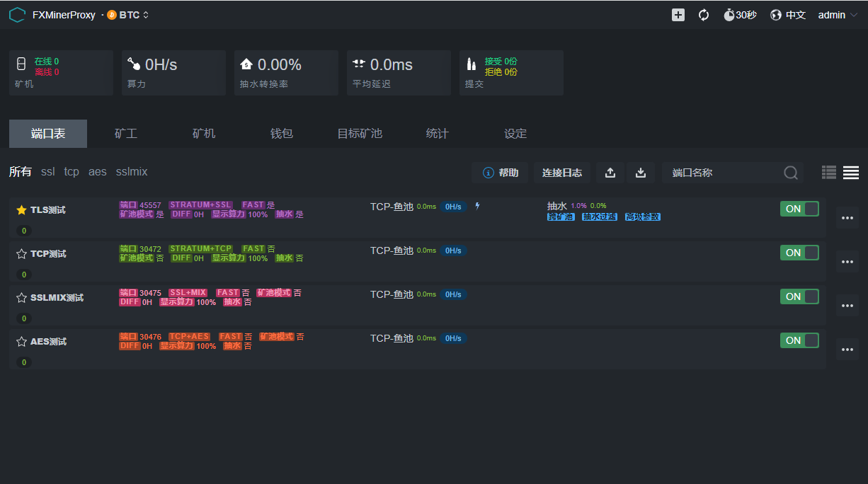
Task: Filter ports by 所有
Action: 21,172
